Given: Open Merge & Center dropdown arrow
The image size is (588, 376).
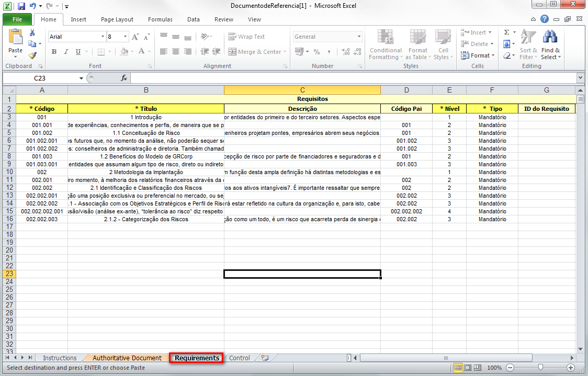Looking at the screenshot, I should pos(285,52).
